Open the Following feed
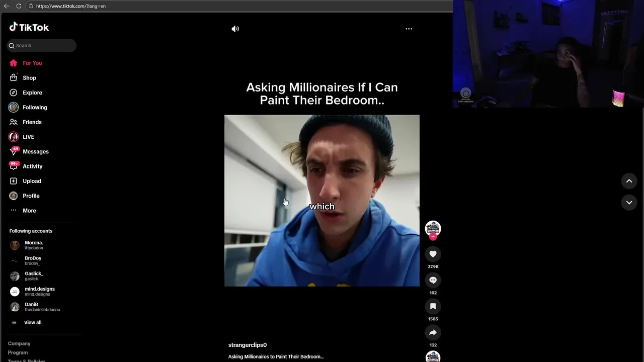 point(35,108)
